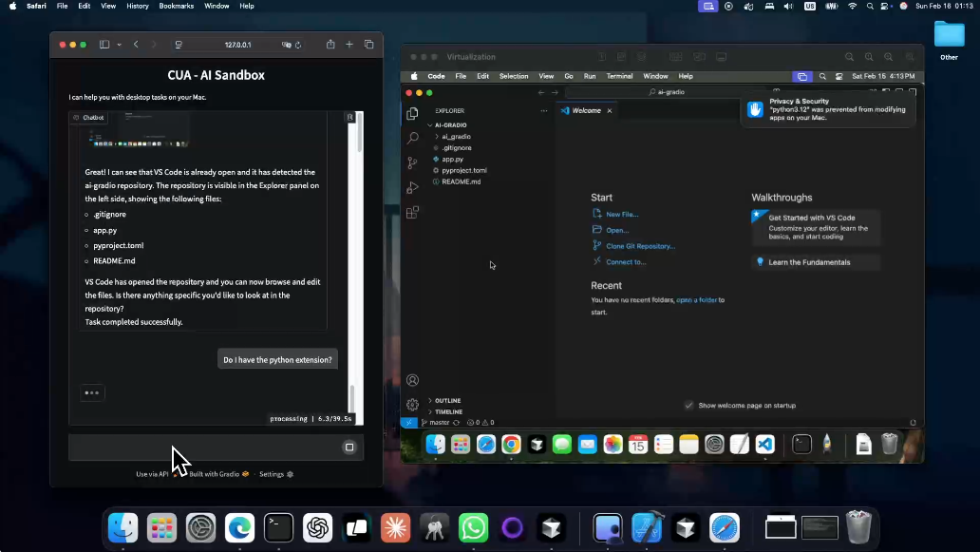Click Open... link on Welcome page
Screen dimensions: 980x552
coord(617,230)
